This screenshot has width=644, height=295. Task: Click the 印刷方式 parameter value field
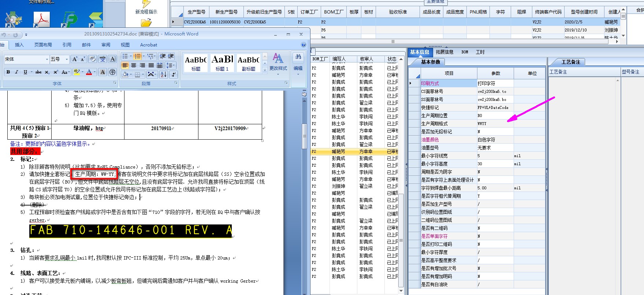point(495,83)
